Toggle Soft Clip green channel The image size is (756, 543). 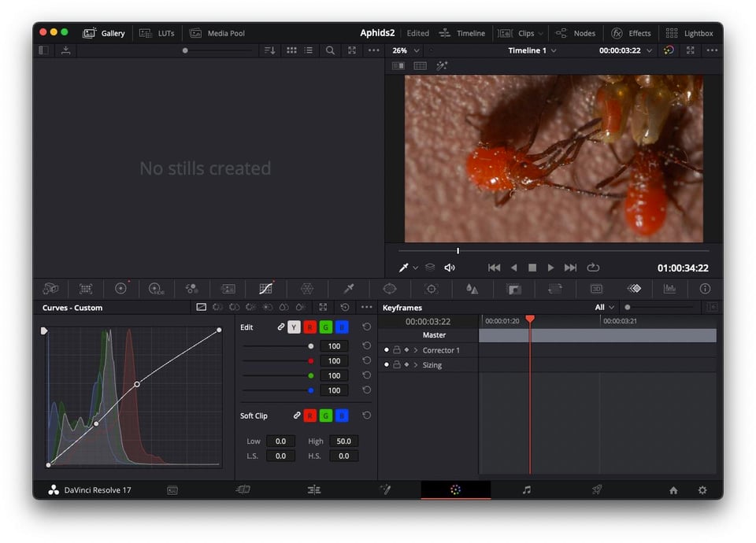326,416
